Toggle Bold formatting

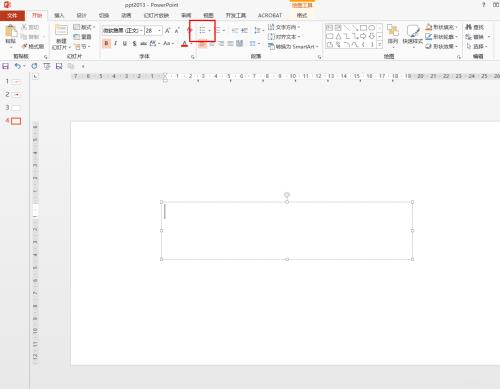coord(106,43)
